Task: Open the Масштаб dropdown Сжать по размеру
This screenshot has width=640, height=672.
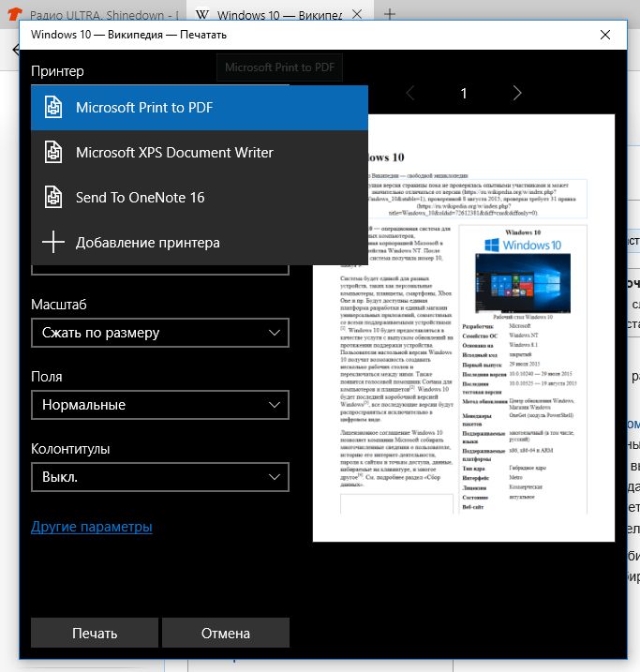Action: point(160,333)
